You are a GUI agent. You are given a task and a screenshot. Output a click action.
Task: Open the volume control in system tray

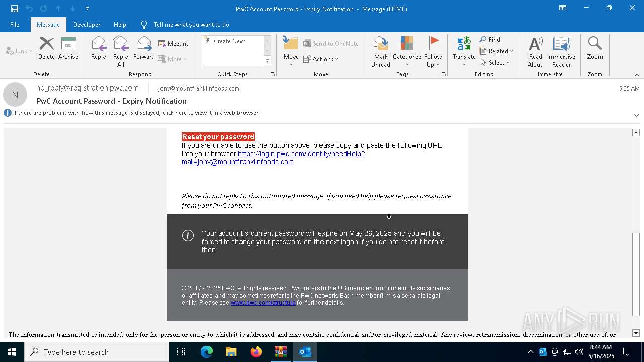click(579, 352)
